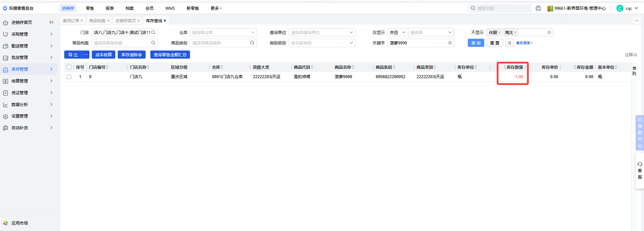Open the 类别级别 dropdown
The width and height of the screenshot is (644, 231).
click(x=322, y=43)
